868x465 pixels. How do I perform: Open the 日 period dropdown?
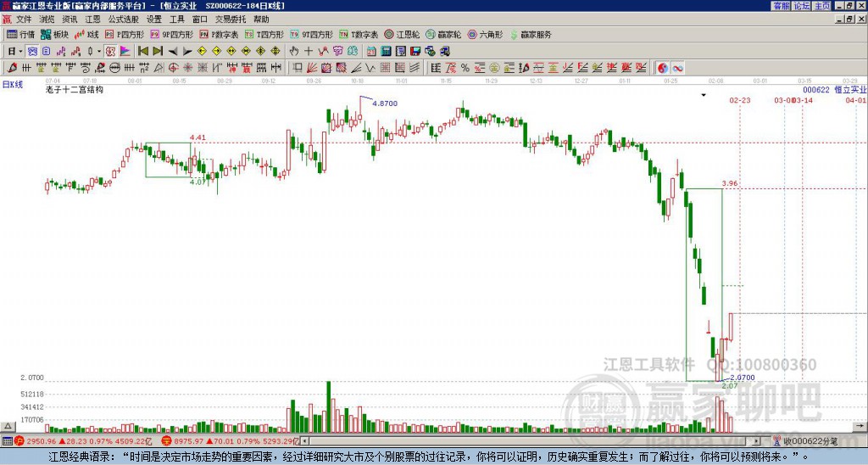pyautogui.click(x=15, y=51)
